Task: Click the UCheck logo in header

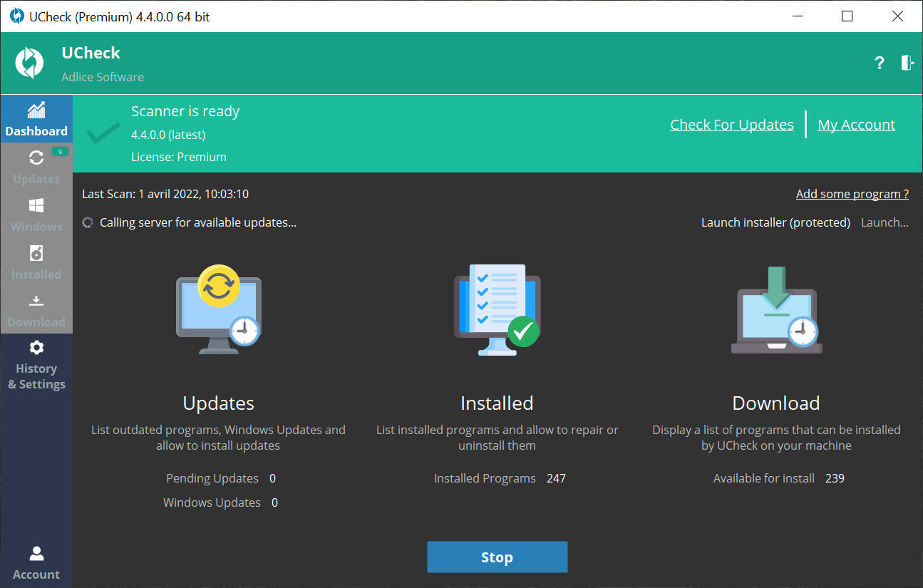Action: (x=30, y=63)
